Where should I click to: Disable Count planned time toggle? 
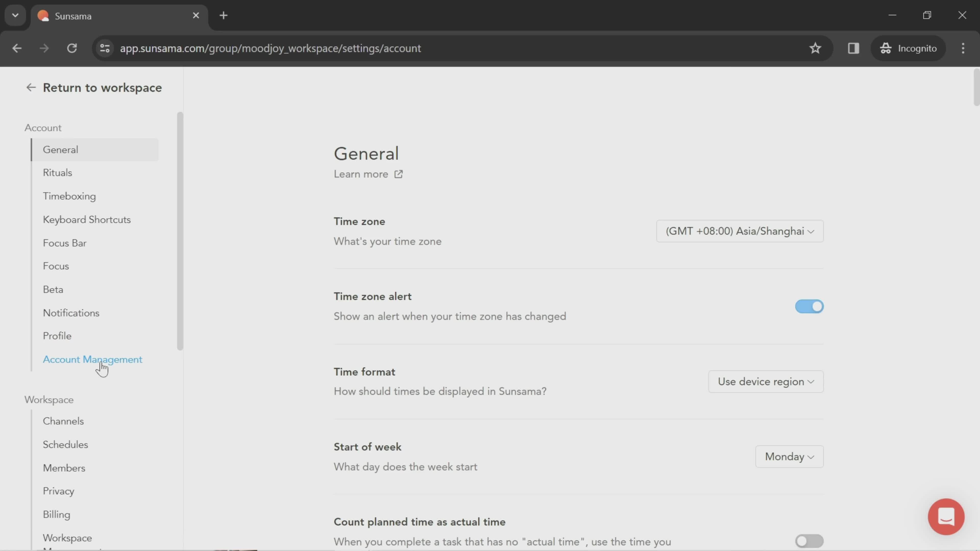coord(808,540)
